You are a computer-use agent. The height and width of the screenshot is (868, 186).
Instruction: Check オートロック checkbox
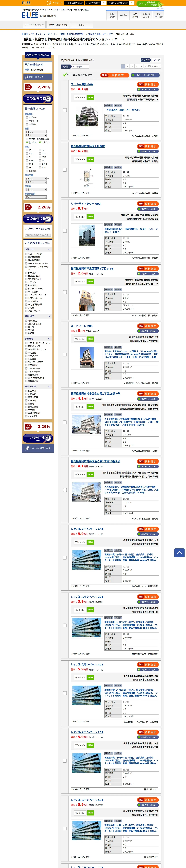[26, 368]
